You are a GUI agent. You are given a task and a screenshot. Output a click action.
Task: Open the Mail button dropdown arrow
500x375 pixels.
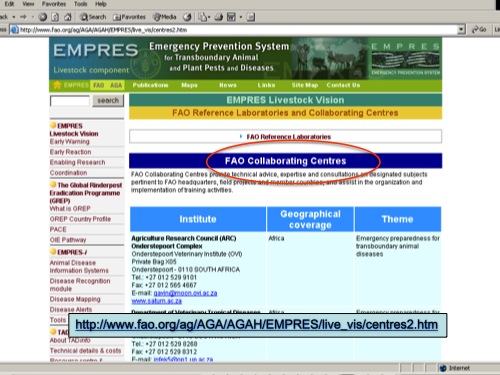[x=209, y=17]
